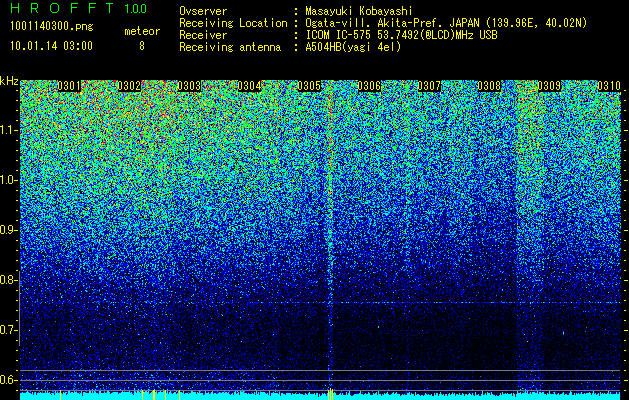Click the 0.6 frequency axis label
This screenshot has height=400, width=629.
[8, 380]
